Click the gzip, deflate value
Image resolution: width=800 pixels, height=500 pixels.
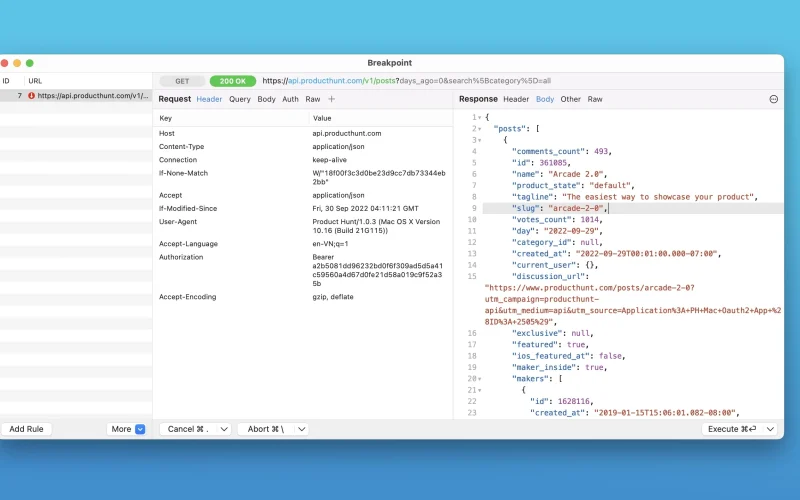coord(333,296)
